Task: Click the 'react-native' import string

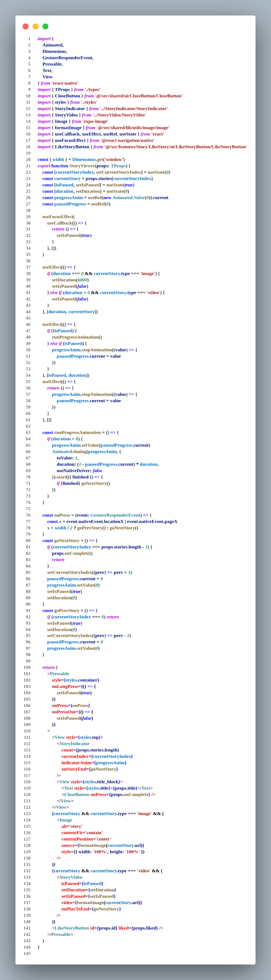Action: tap(65, 83)
